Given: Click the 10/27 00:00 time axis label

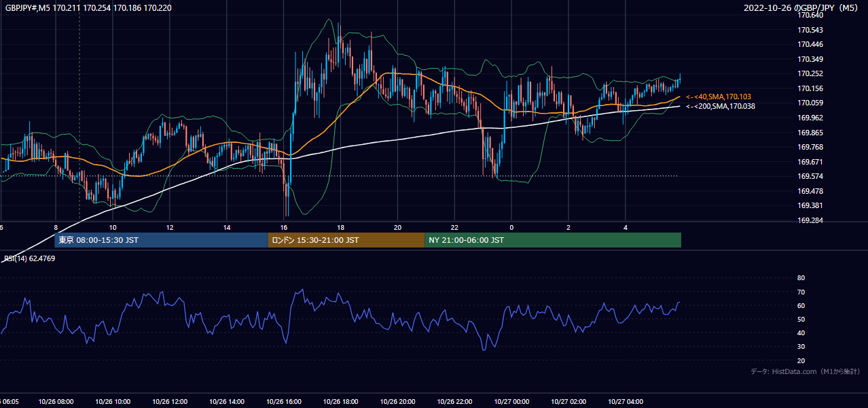Looking at the screenshot, I should tap(511, 402).
